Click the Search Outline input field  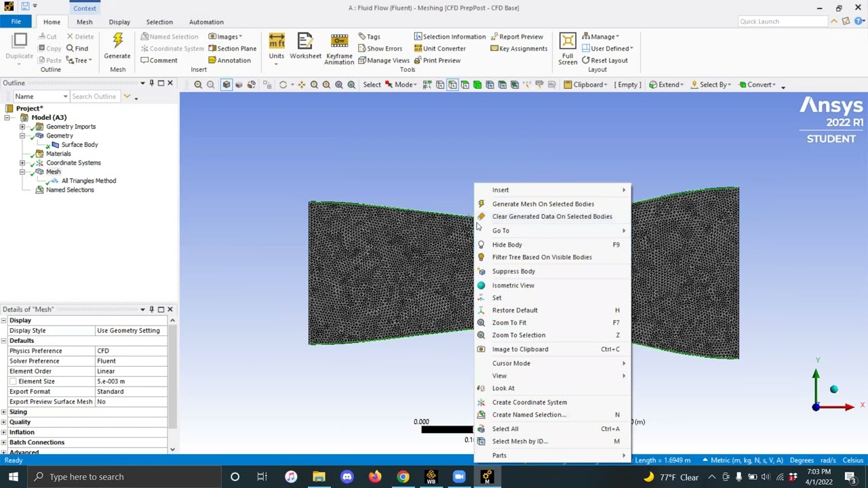click(x=94, y=96)
